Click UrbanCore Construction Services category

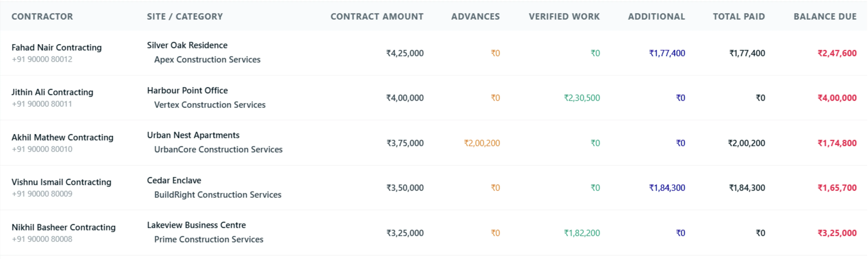click(x=218, y=149)
